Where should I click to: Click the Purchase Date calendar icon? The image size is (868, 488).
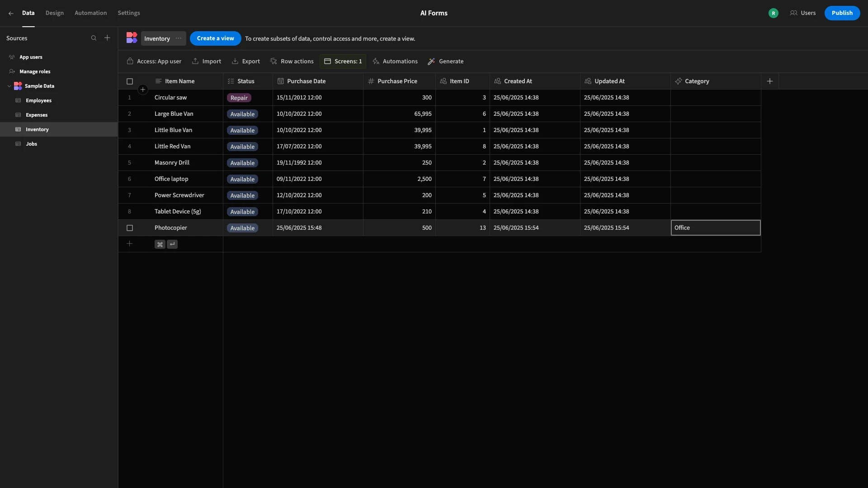(x=280, y=81)
